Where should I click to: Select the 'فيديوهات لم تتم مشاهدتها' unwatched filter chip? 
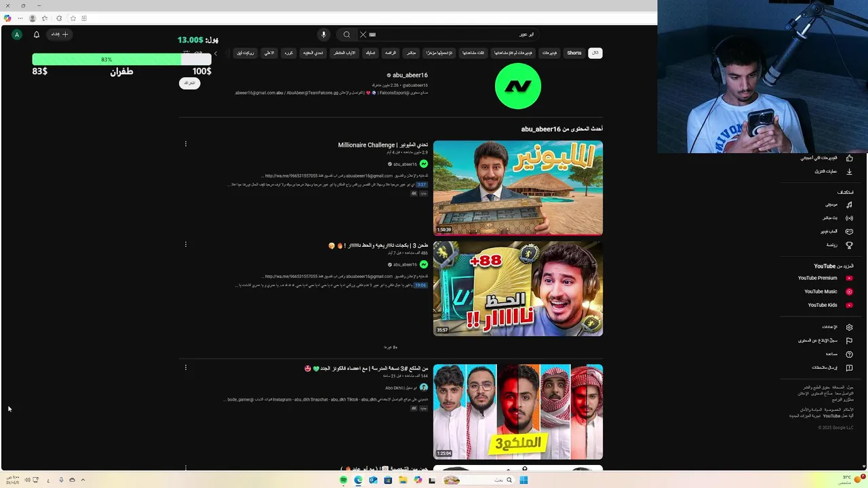pyautogui.click(x=513, y=53)
